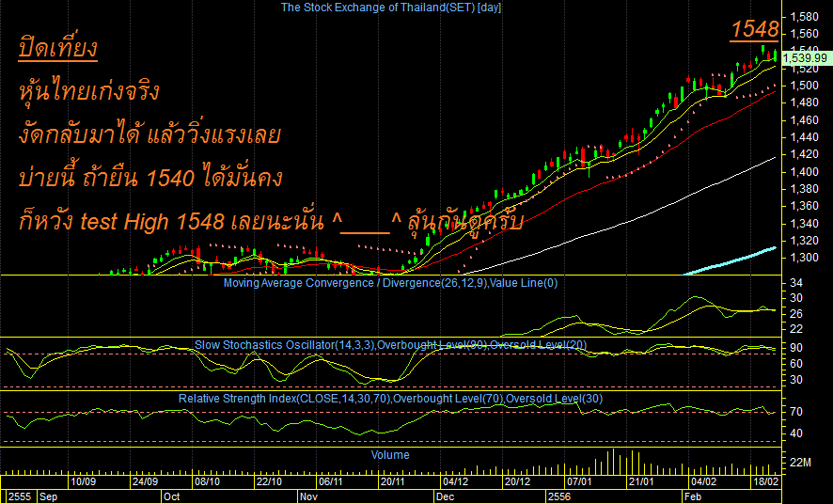Pick the 1,360 price axis label

(x=805, y=206)
